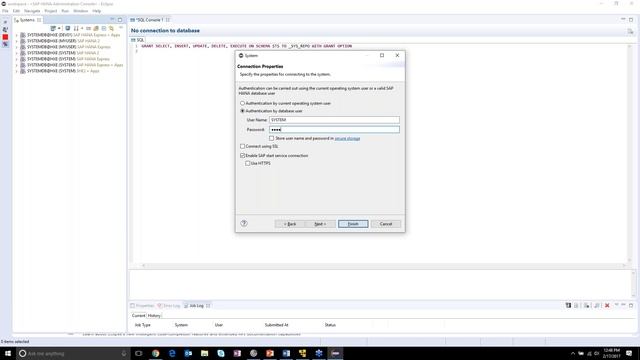Click Collapse All icon in Systems toolbar
Screen dimensions: 640x360
click(x=104, y=28)
